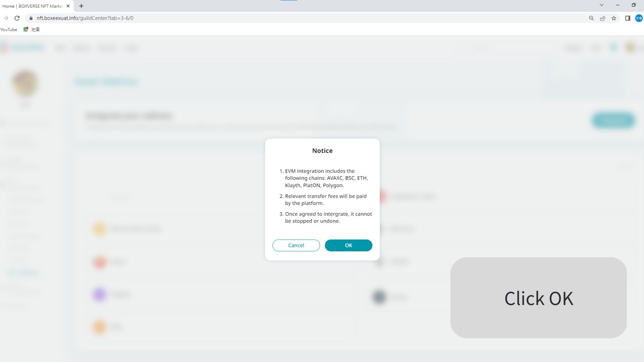Viewport: 644px width, 362px height.
Task: Expand the tab search dropdown chevron
Action: point(601,5)
